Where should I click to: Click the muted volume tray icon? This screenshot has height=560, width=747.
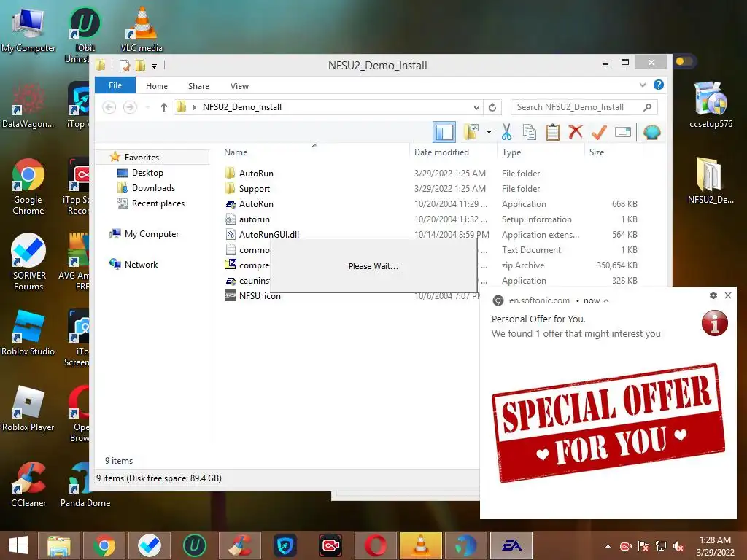click(x=678, y=546)
